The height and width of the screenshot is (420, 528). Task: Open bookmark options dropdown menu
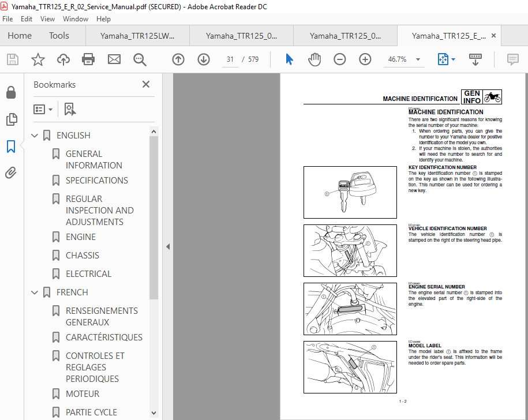pos(43,110)
